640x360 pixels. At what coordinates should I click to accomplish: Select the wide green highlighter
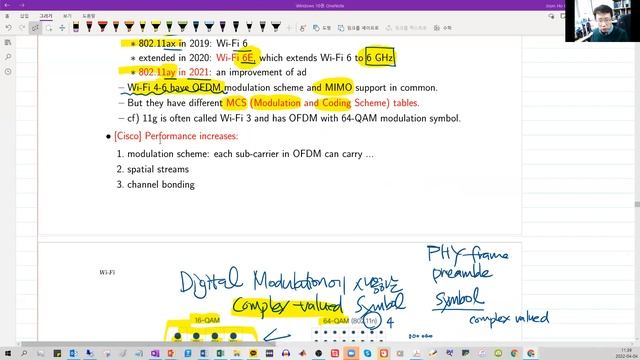click(182, 27)
